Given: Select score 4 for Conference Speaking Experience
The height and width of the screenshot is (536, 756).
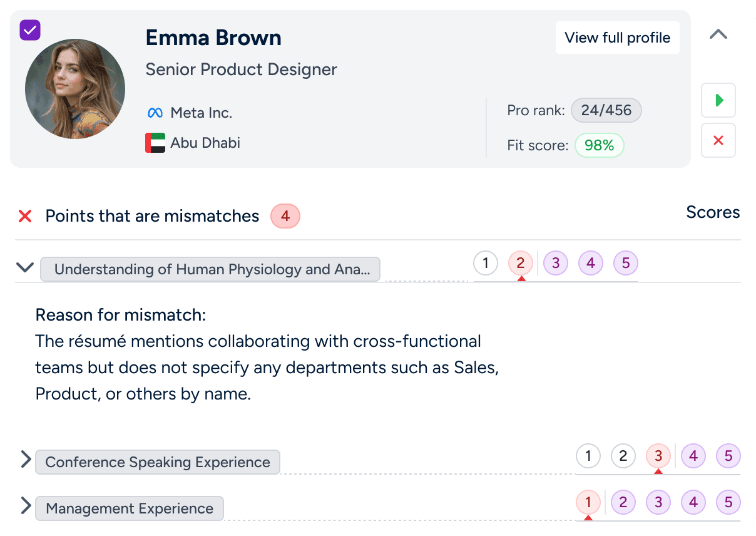Looking at the screenshot, I should point(693,456).
